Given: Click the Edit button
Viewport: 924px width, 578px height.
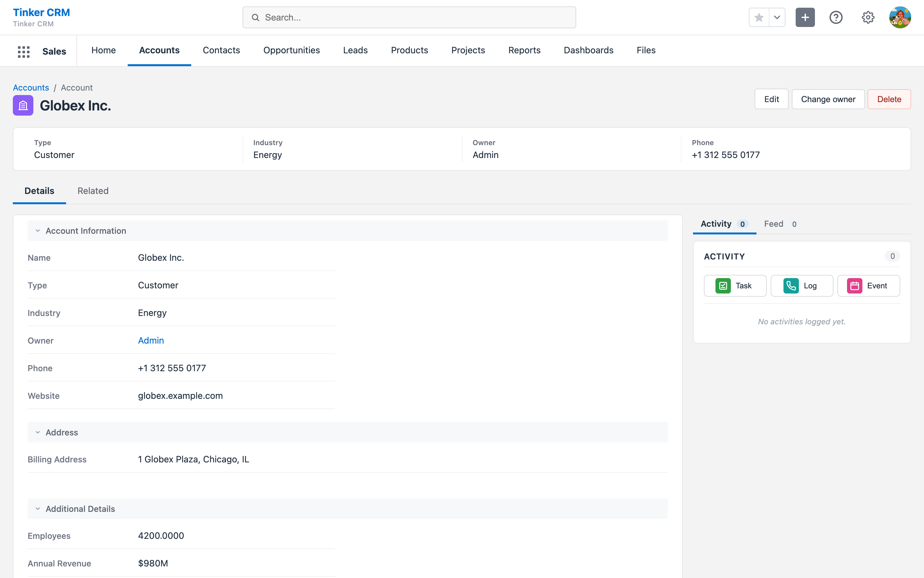Looking at the screenshot, I should pos(772,100).
